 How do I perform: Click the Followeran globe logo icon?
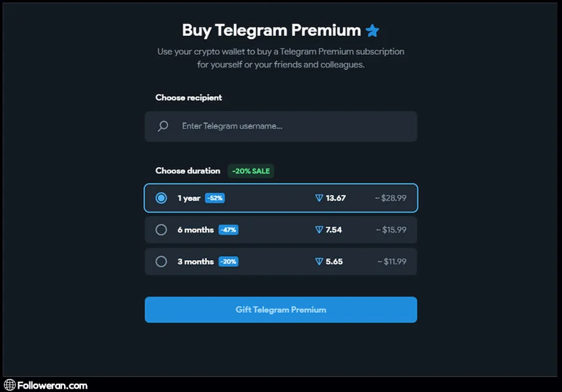[x=9, y=385]
